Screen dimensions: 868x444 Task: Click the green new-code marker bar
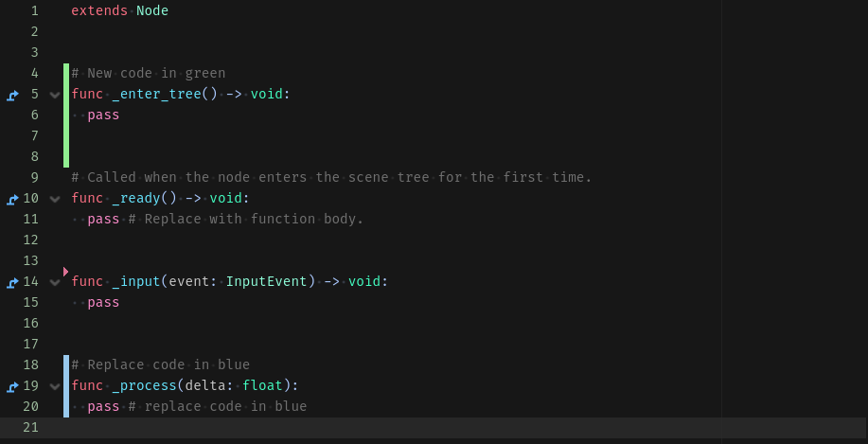(66, 115)
